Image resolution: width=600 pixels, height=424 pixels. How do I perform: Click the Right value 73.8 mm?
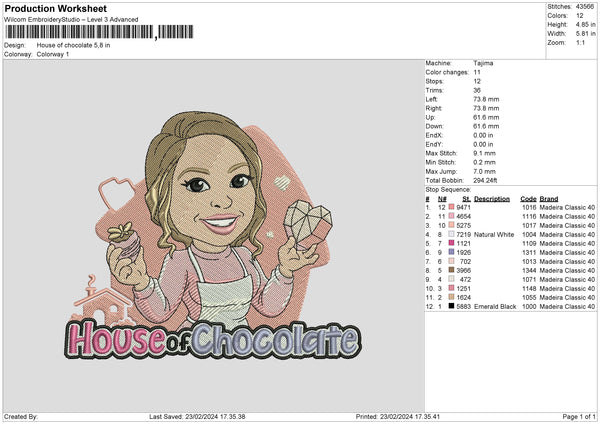click(486, 108)
